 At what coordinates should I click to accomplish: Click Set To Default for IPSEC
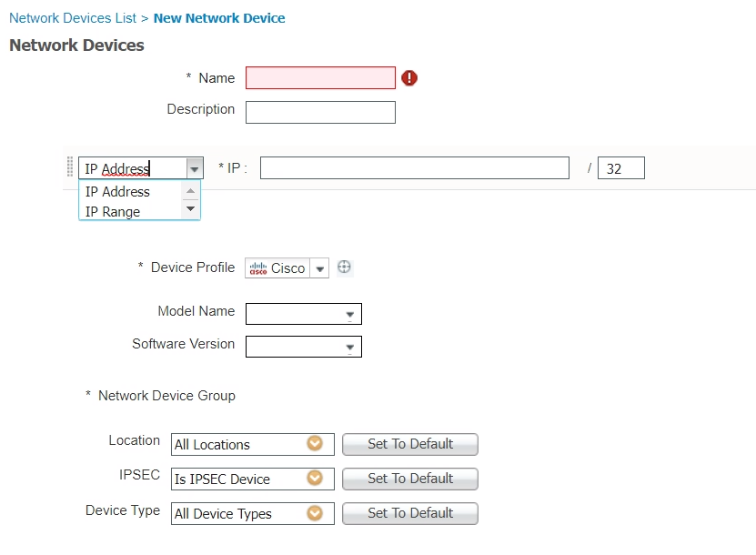(x=409, y=479)
